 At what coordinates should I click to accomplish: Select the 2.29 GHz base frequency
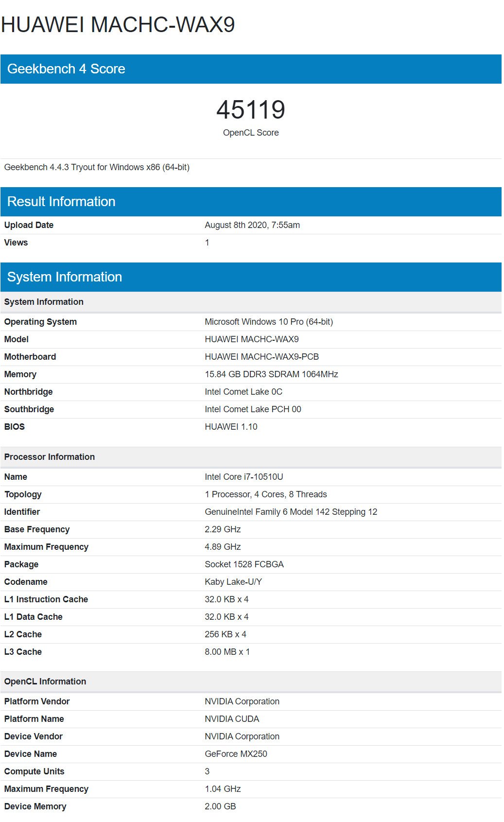223,529
